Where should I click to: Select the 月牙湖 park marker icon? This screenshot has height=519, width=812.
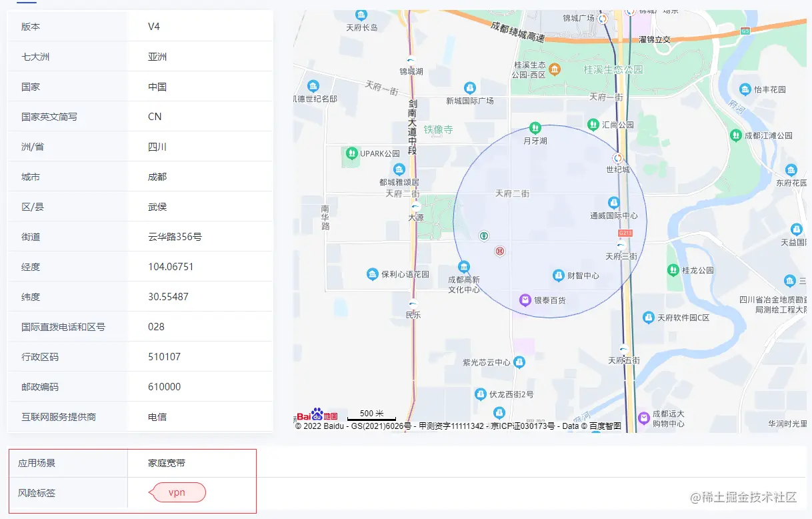534,127
